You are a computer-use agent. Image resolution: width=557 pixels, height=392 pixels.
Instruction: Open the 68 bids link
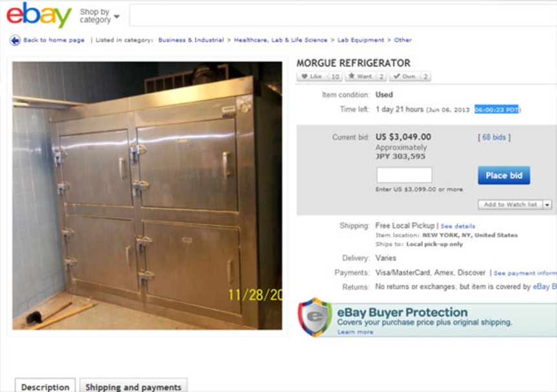pos(494,137)
